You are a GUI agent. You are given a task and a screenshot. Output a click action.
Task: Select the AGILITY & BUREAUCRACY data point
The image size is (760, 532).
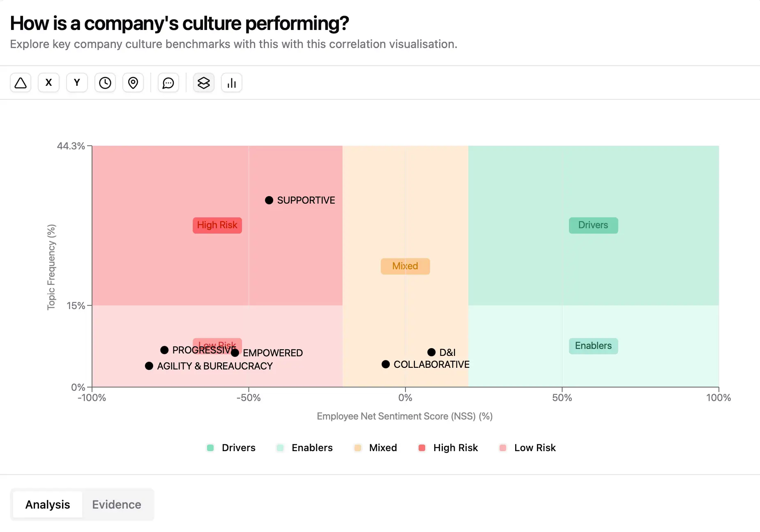pos(149,366)
